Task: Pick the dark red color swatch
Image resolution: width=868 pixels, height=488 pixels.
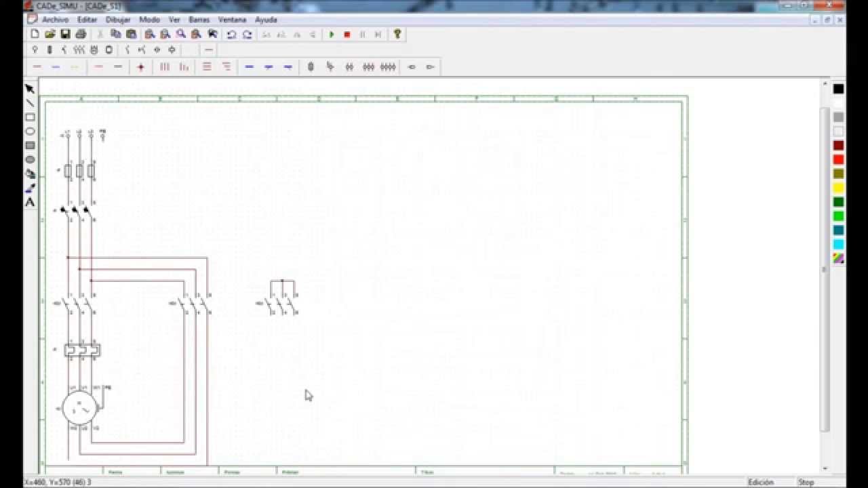Action: click(839, 146)
